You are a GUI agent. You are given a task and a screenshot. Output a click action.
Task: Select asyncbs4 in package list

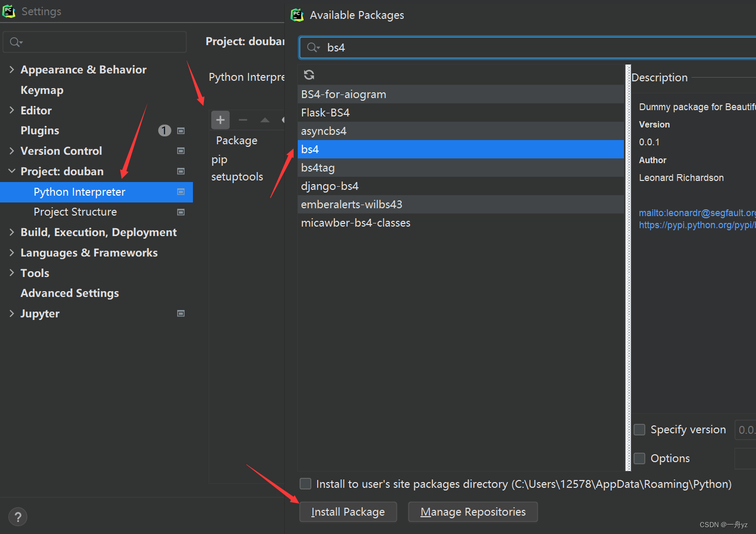(461, 131)
